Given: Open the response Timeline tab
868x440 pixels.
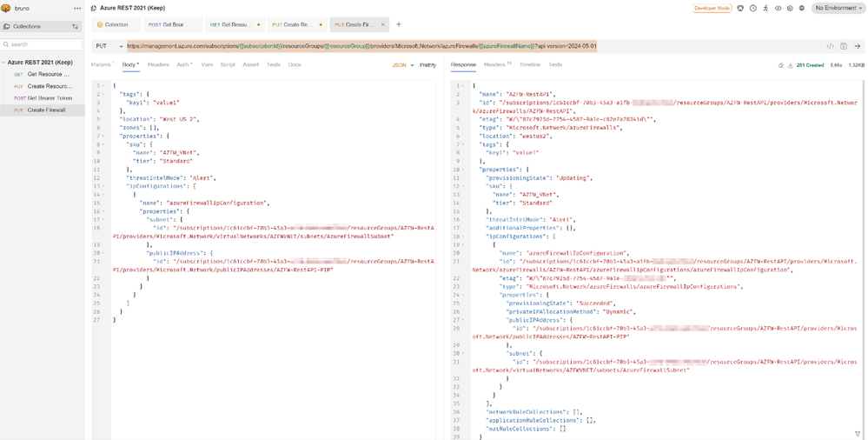Looking at the screenshot, I should (530, 65).
